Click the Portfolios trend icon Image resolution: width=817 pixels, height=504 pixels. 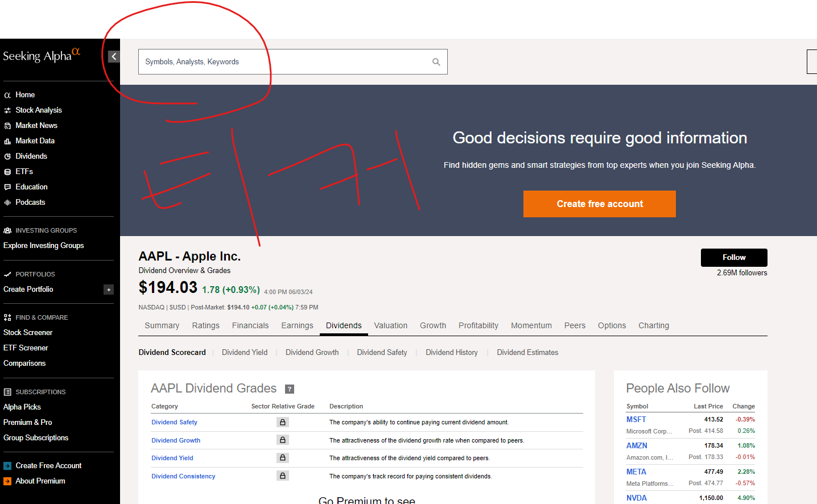(x=7, y=274)
